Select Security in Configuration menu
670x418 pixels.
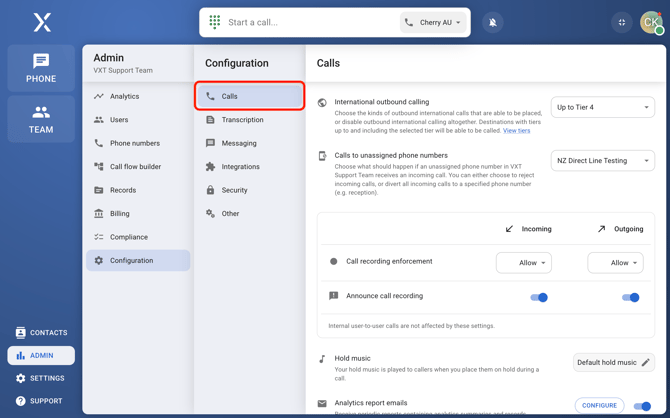(250, 190)
